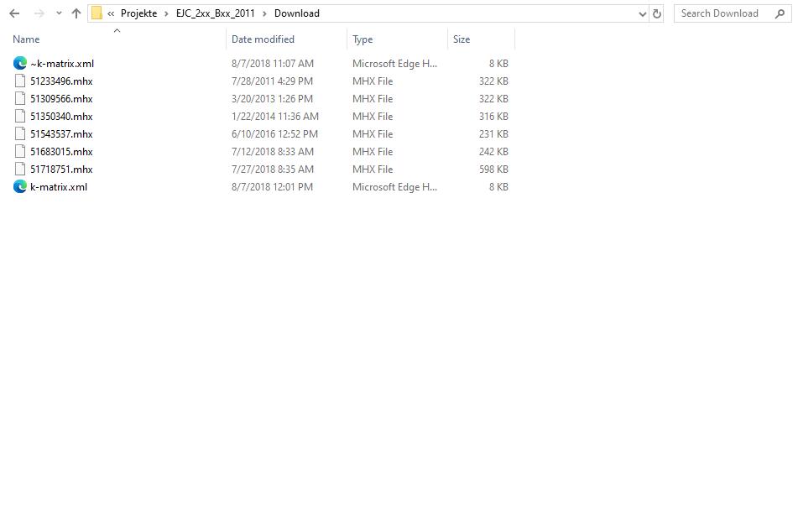The image size is (798, 532).
Task: Click date 7/27/2018 8:35 AM
Action: point(273,169)
